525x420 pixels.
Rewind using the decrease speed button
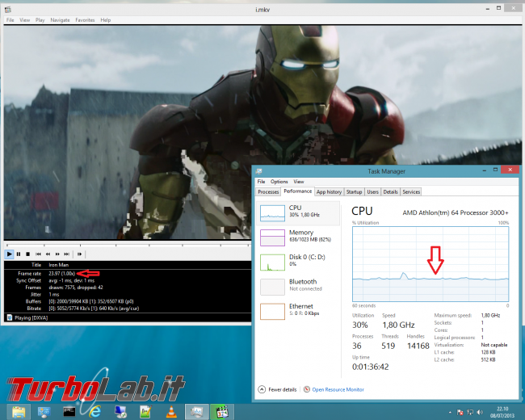click(48, 254)
